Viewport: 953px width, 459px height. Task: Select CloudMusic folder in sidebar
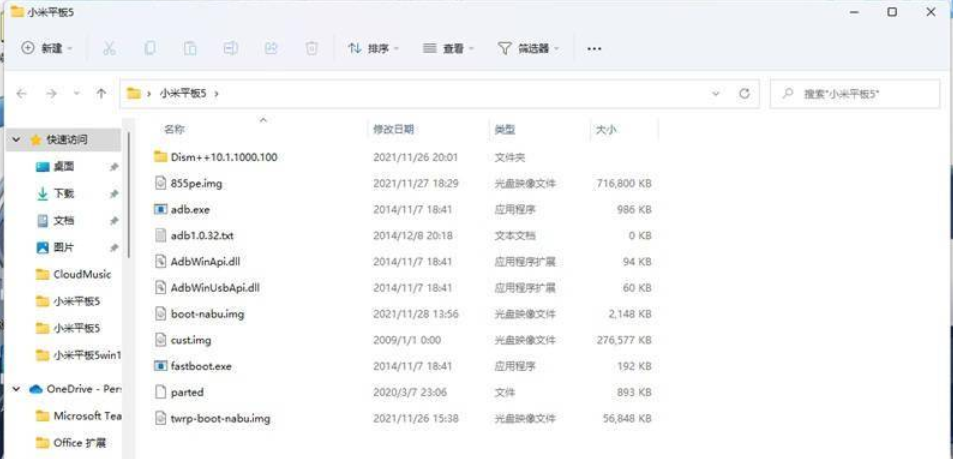(x=81, y=274)
